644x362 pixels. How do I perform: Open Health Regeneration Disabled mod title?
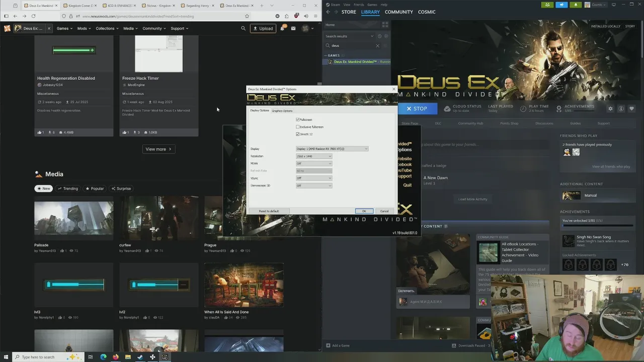tap(66, 78)
